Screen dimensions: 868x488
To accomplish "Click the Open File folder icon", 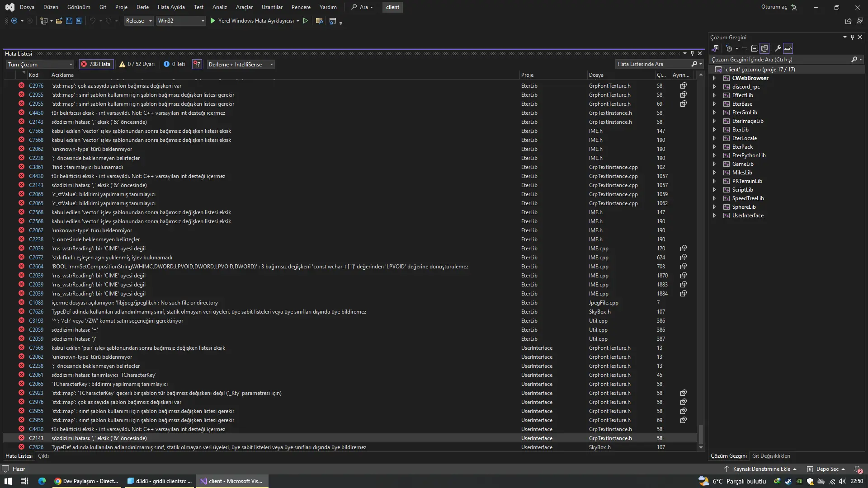I will coord(59,21).
